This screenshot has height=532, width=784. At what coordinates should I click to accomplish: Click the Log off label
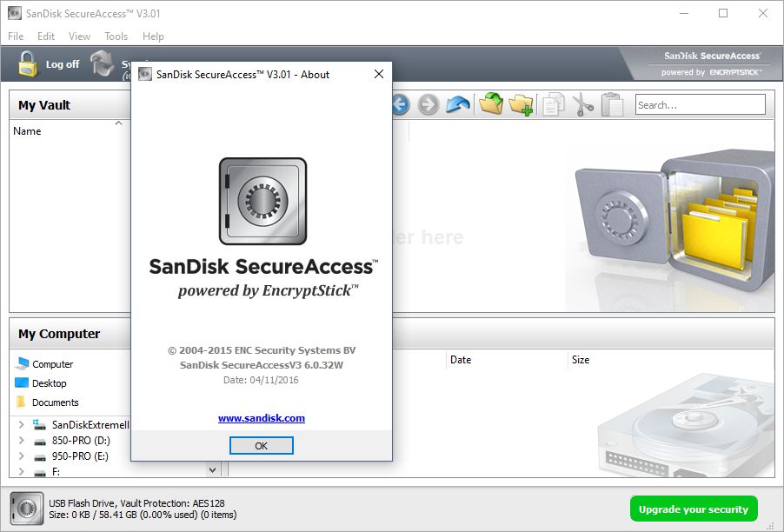[63, 64]
